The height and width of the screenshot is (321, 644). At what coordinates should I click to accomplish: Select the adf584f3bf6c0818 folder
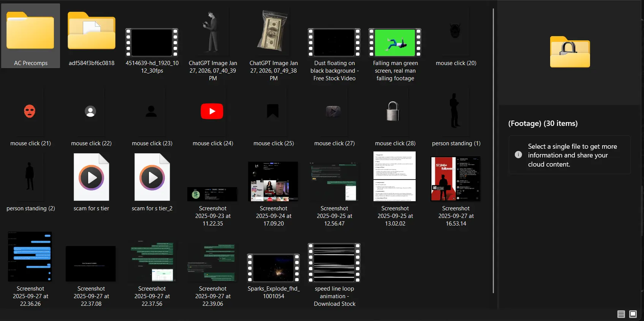[91, 32]
